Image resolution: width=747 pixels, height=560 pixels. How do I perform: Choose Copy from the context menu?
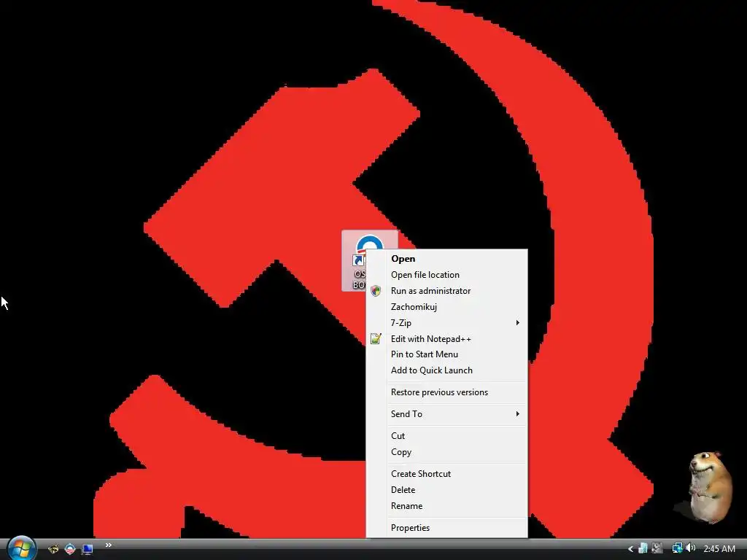[447, 452]
